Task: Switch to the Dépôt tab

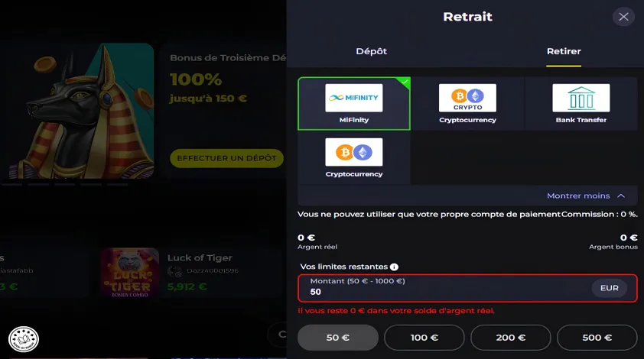Action: pos(371,51)
